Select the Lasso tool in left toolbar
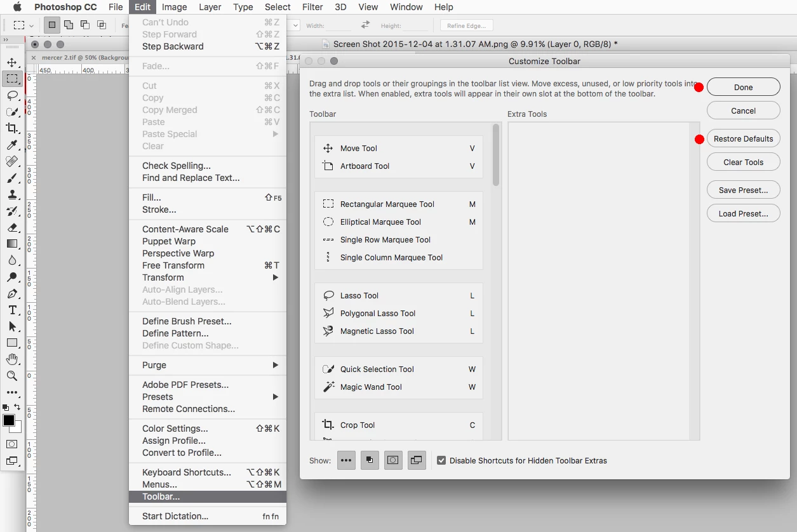This screenshot has width=797, height=532. coord(12,95)
